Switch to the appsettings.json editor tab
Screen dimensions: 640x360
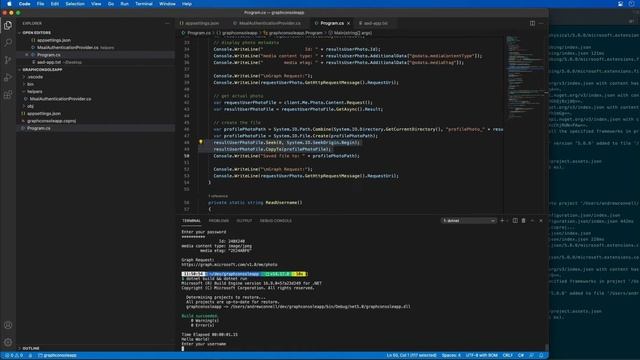pyautogui.click(x=202, y=23)
